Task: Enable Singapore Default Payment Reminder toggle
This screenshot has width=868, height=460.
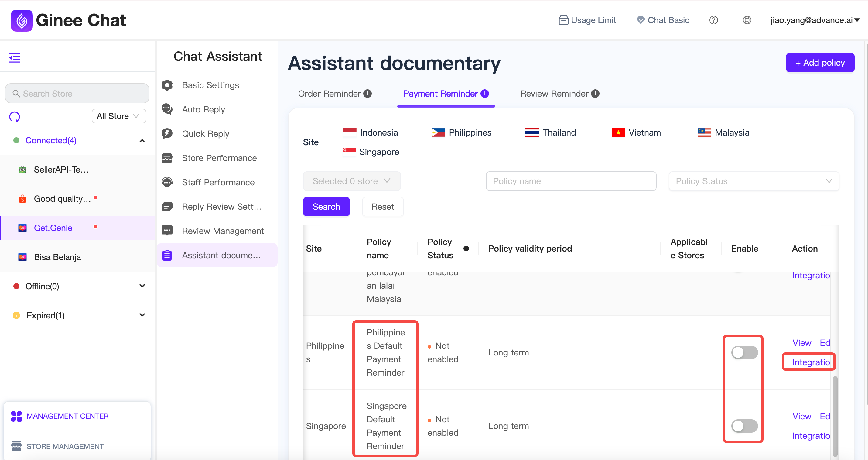Action: click(x=744, y=426)
